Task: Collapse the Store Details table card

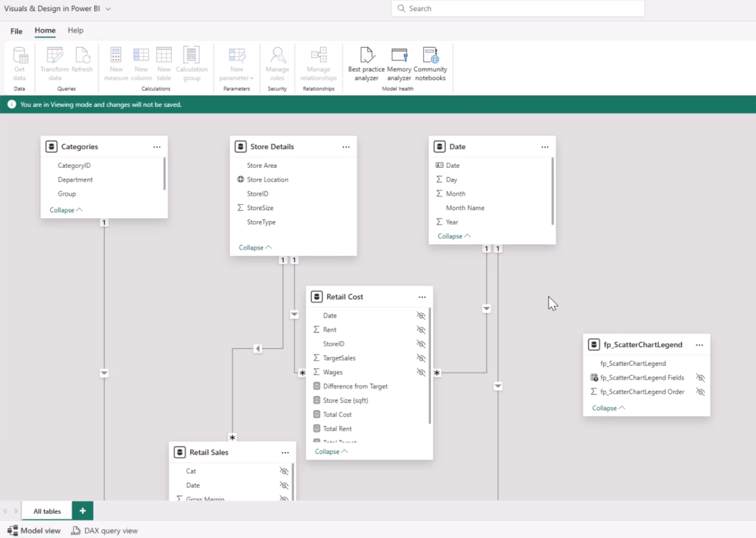Action: pyautogui.click(x=255, y=248)
